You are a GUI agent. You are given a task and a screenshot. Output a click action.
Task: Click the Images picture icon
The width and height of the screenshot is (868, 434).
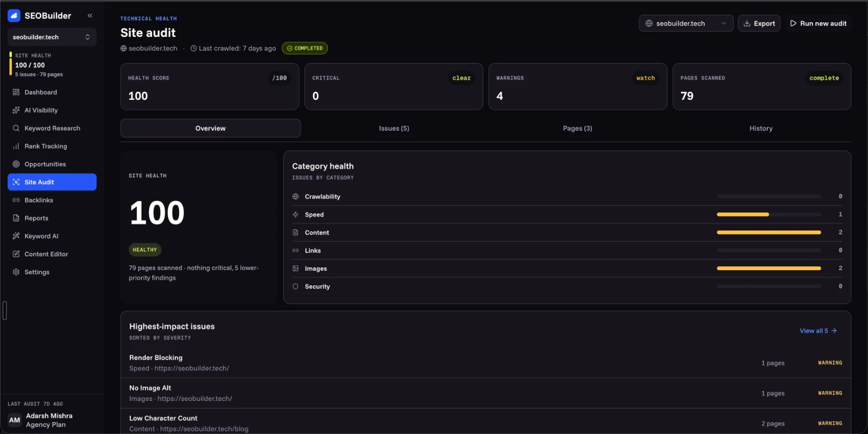click(x=296, y=269)
